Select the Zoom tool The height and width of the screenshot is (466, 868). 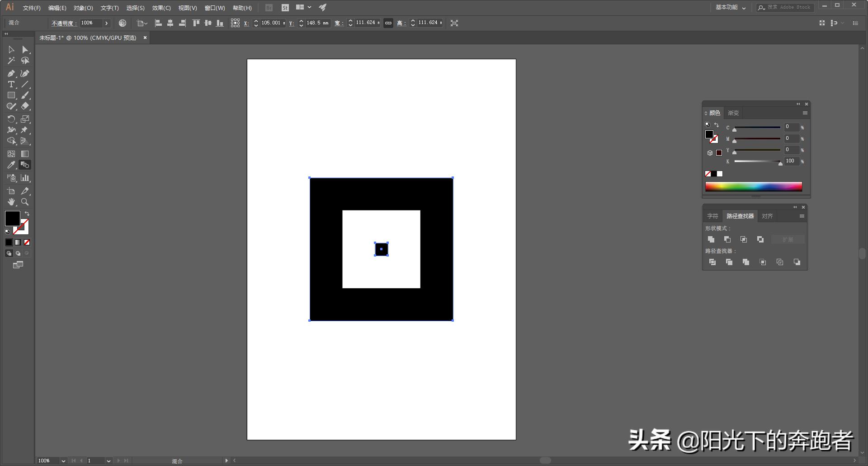click(x=25, y=202)
